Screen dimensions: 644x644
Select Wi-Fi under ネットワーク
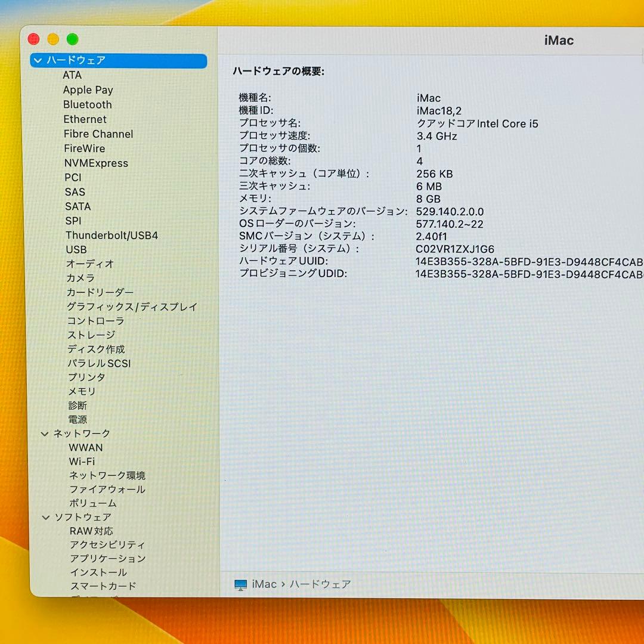pyautogui.click(x=80, y=461)
